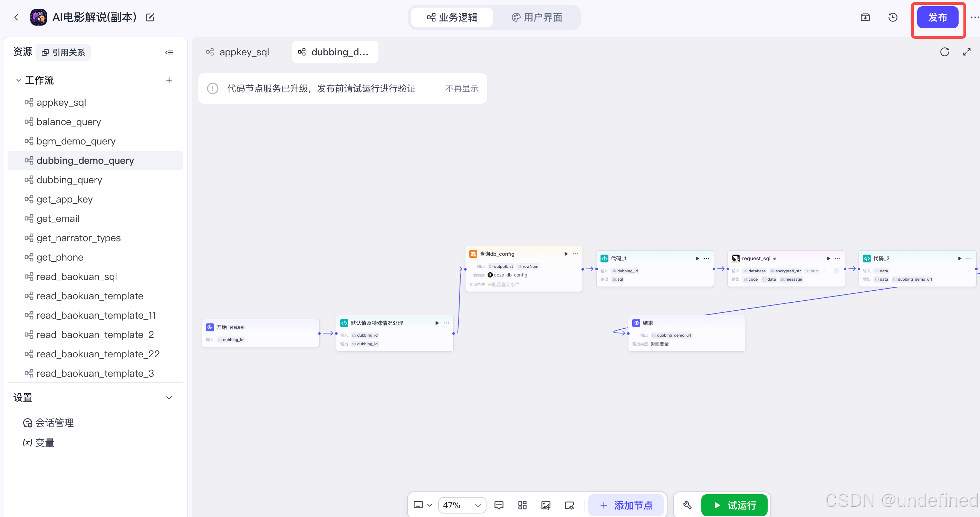Collapse the 工作流 section in the sidebar
The width and height of the screenshot is (980, 517).
[18, 80]
